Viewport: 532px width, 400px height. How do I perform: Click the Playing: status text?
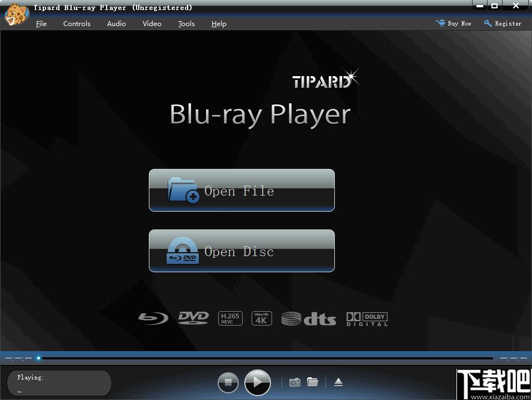coord(31,377)
